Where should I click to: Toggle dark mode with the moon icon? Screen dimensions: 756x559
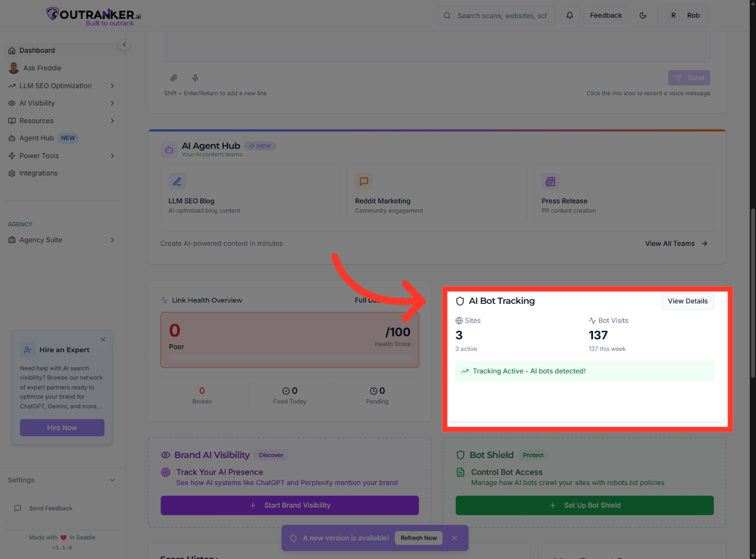[x=643, y=16]
